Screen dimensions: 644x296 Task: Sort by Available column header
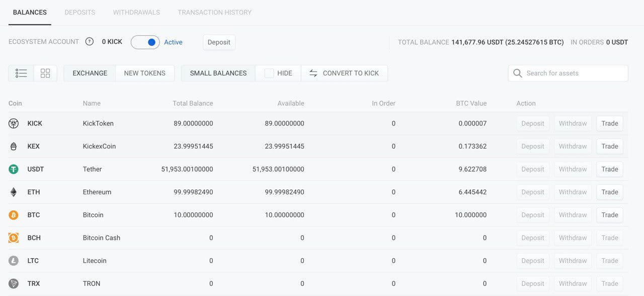coord(291,103)
